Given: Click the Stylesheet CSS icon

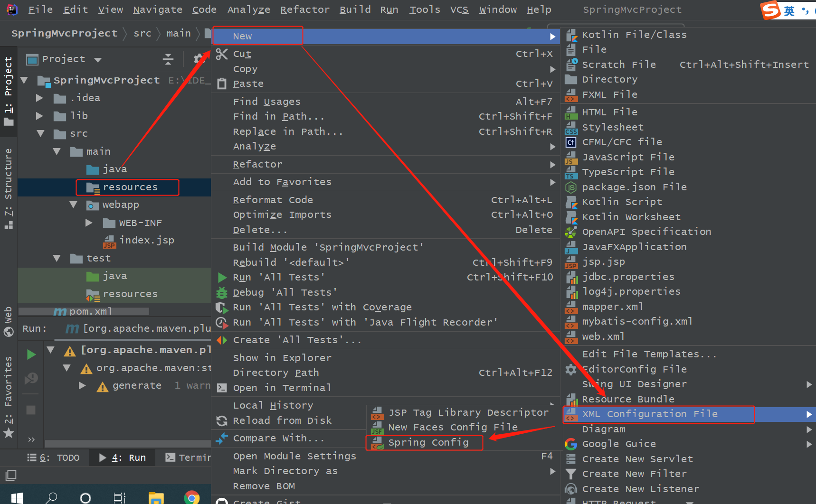Looking at the screenshot, I should (x=571, y=128).
